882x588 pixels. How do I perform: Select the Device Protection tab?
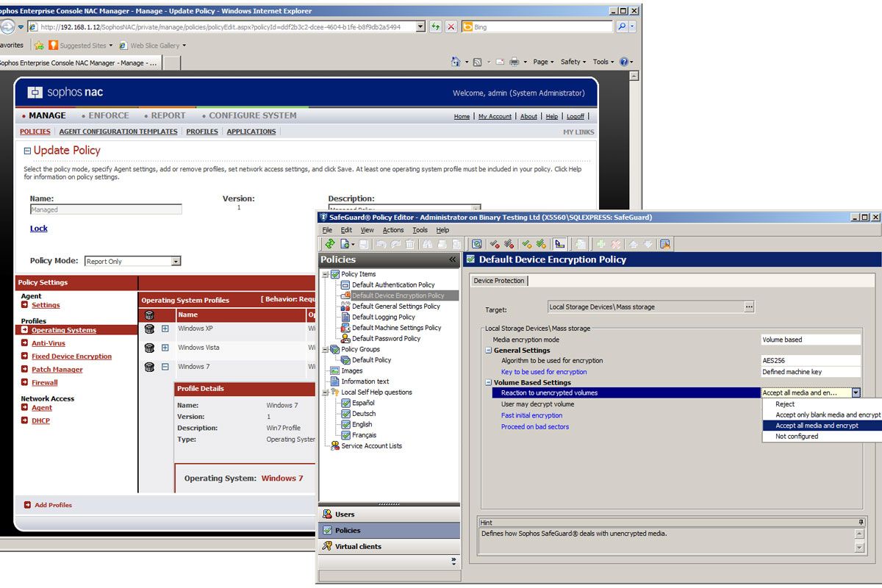(499, 281)
